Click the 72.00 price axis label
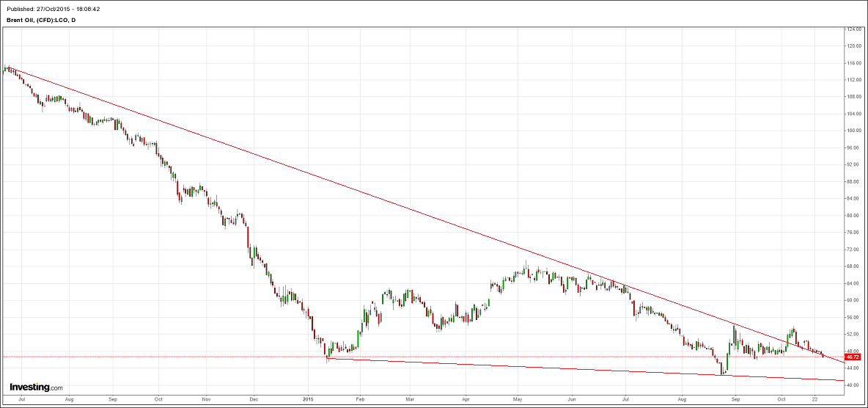The image size is (868, 408). pos(853,249)
